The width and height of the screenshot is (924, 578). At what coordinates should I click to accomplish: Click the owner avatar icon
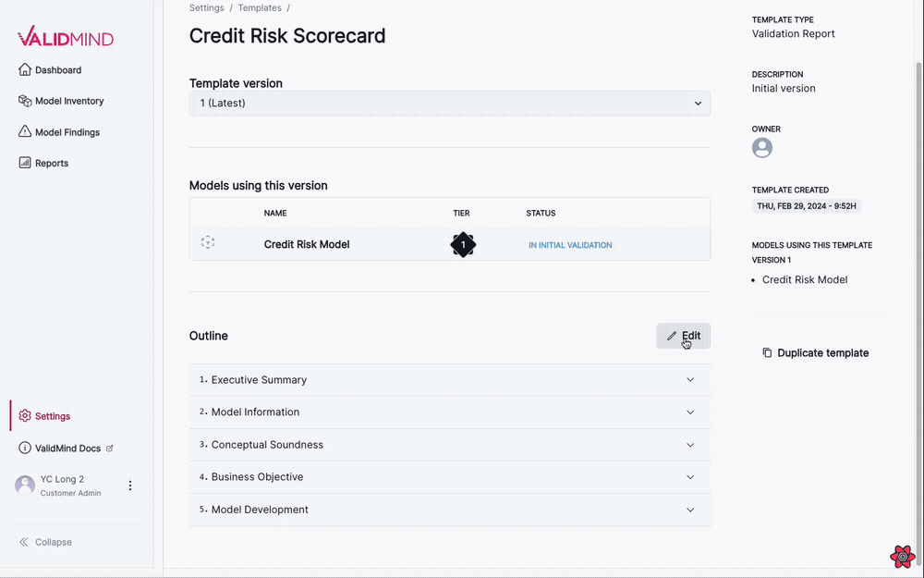pyautogui.click(x=762, y=148)
